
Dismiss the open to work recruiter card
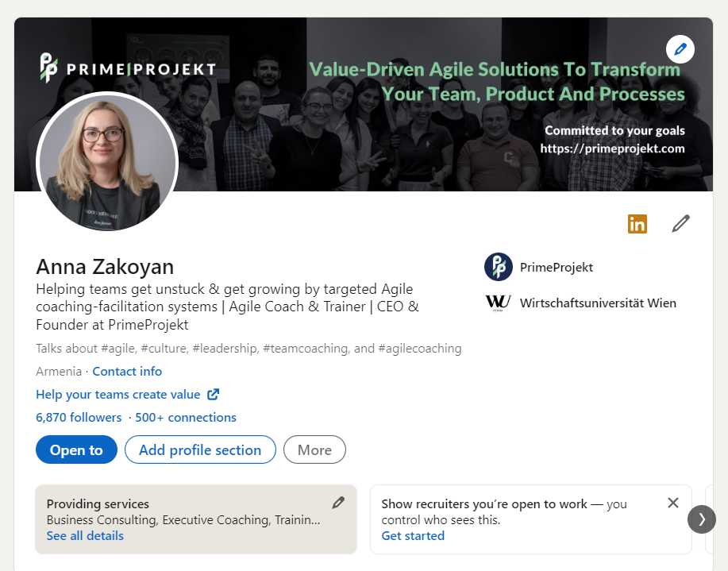(672, 503)
